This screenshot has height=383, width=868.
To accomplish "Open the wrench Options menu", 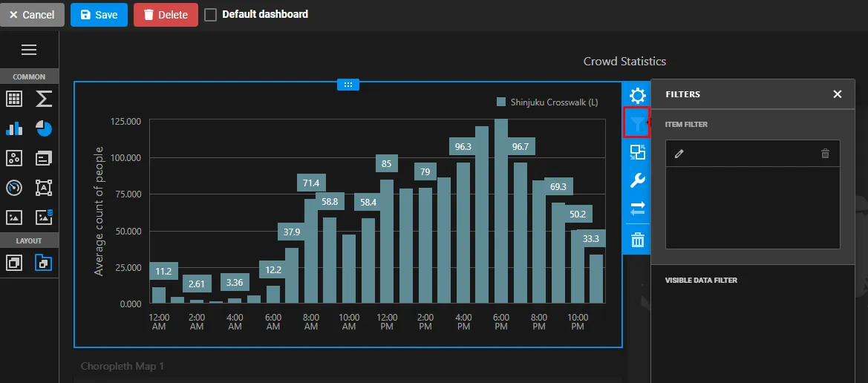I will click(638, 180).
